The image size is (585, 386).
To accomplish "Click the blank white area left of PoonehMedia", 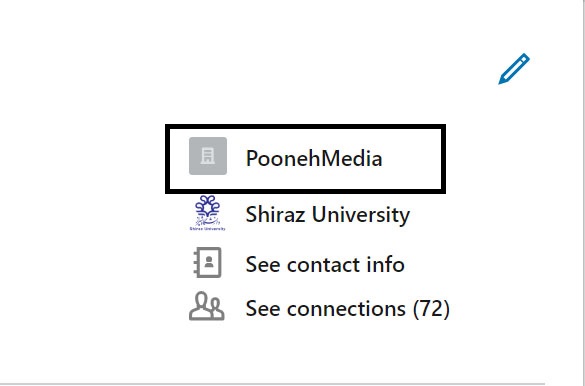I will 82,160.
